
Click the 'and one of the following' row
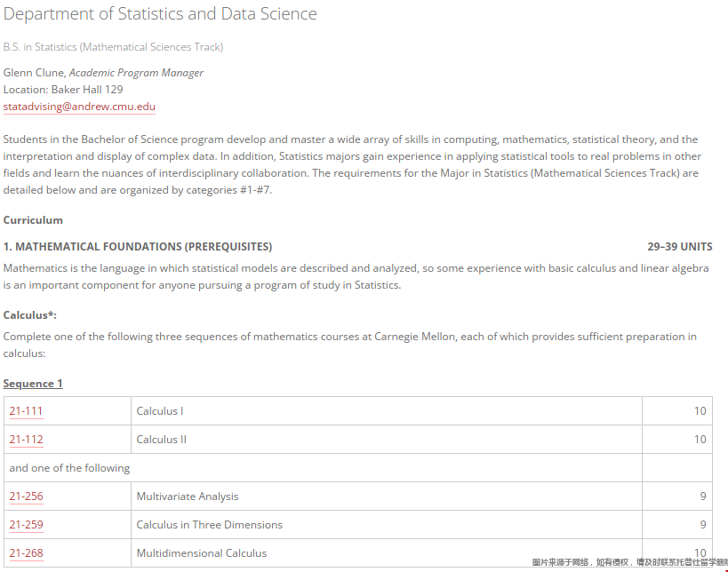[x=69, y=468]
